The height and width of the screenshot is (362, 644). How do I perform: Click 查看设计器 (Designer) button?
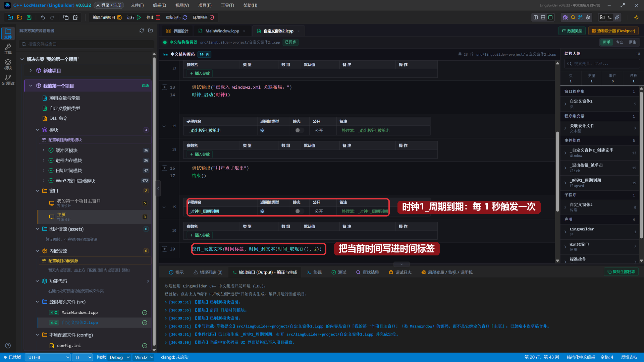point(613,31)
